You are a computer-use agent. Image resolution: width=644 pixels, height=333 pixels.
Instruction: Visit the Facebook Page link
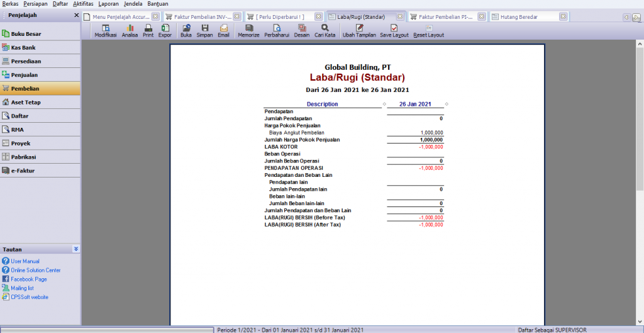click(x=29, y=279)
